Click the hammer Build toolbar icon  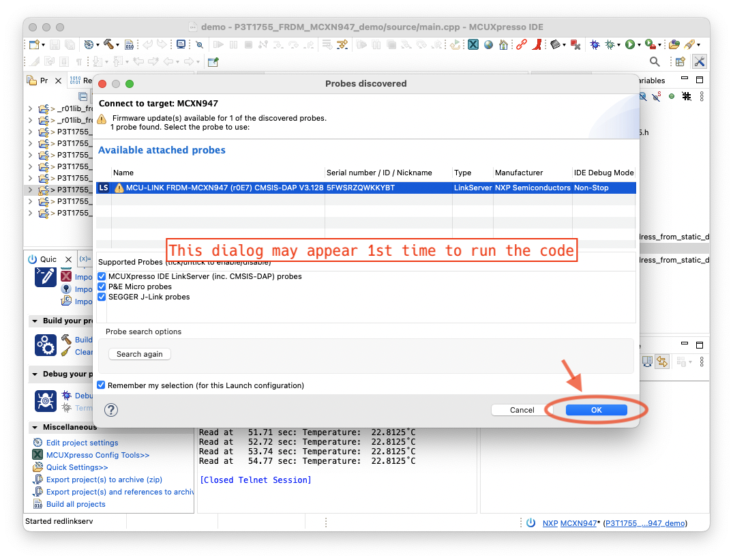coord(108,44)
